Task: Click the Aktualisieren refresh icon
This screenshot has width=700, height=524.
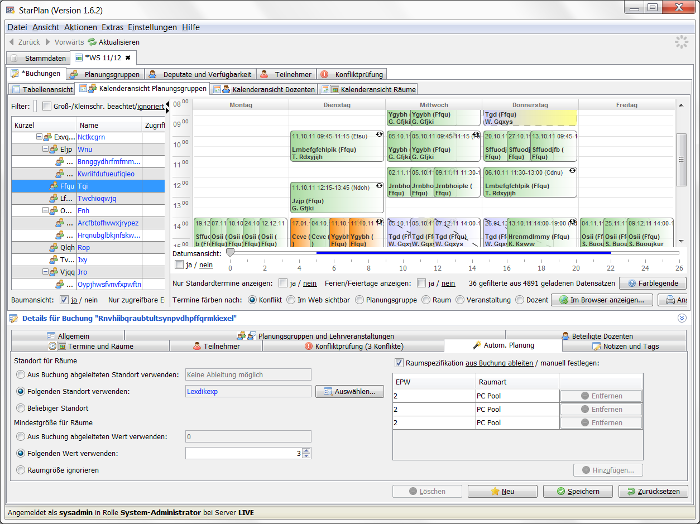Action: pos(92,42)
